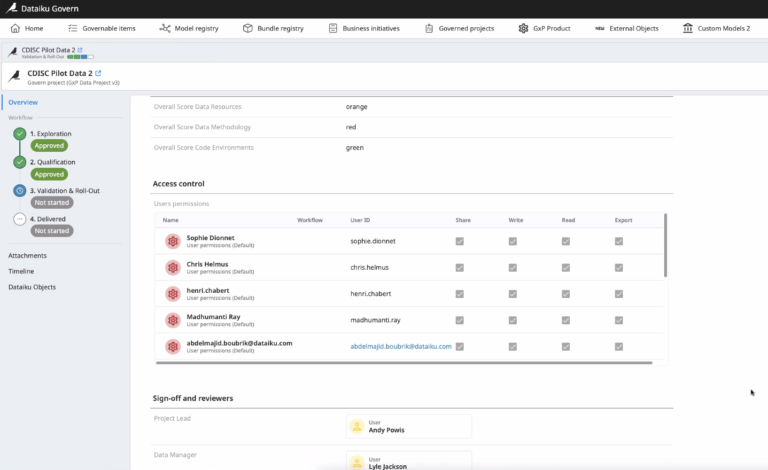Click the sophie.dionnet user ID cell
768x470 pixels.
[x=373, y=241]
